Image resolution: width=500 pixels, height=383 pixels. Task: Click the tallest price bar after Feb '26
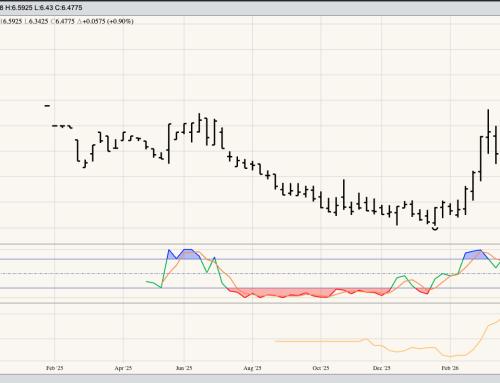[x=488, y=131]
